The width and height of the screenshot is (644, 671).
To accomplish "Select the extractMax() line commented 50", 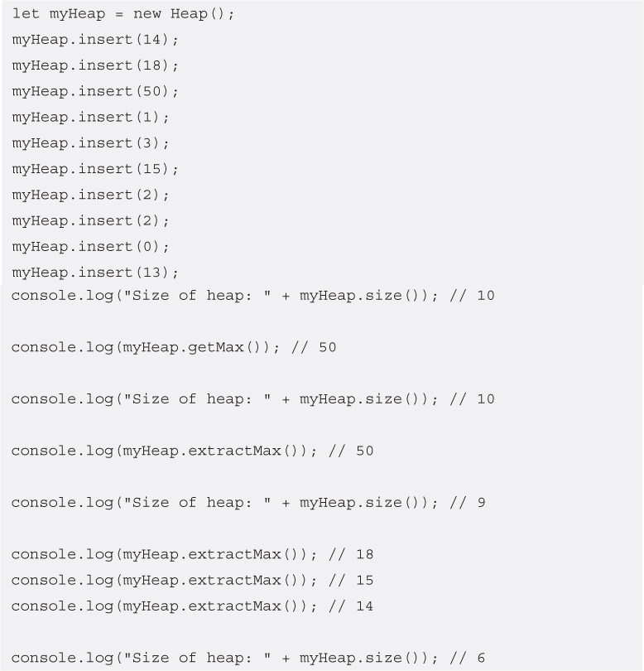I will pos(192,451).
